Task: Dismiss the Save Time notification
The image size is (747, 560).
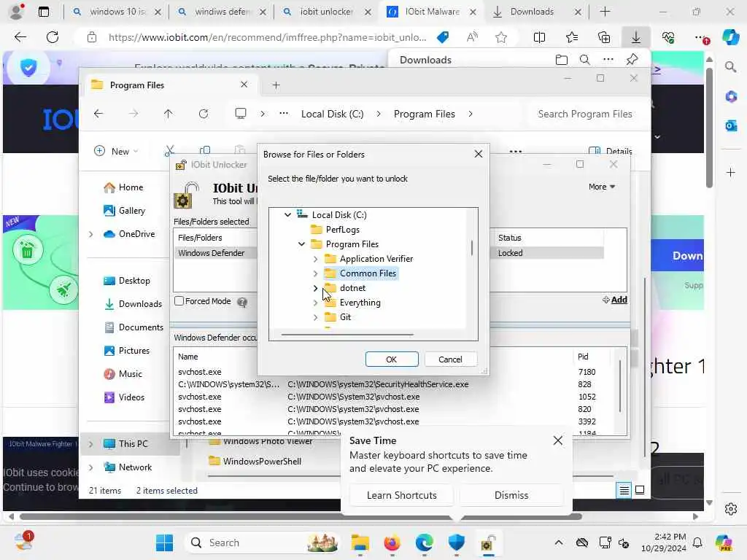Action: [511, 495]
